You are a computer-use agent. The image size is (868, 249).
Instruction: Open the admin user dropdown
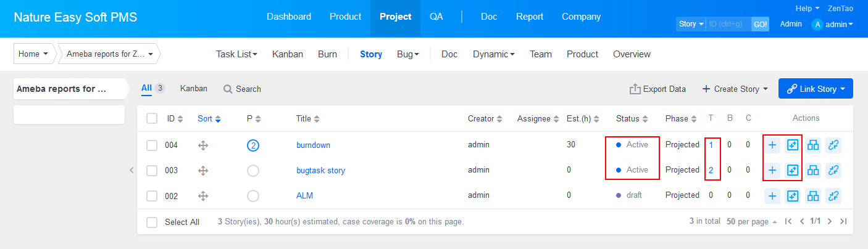(x=833, y=25)
